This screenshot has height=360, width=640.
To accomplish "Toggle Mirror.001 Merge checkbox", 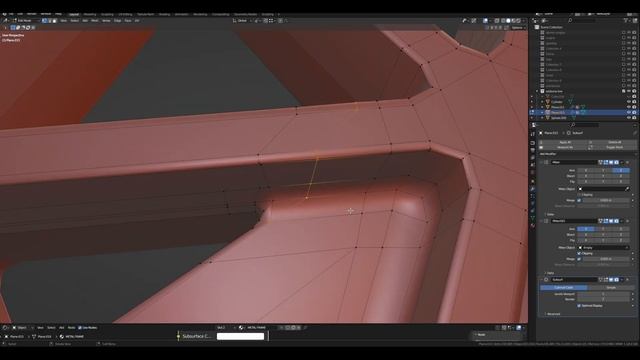I will coord(579,259).
